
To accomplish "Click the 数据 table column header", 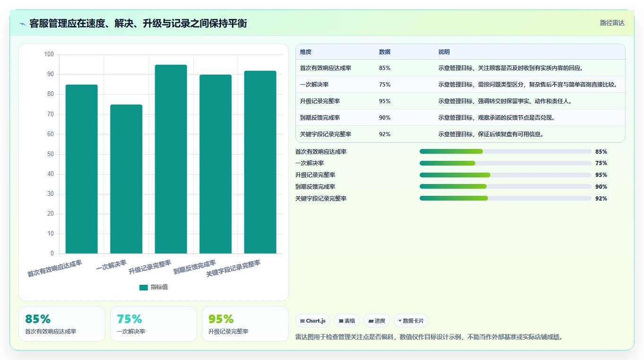I will click(x=385, y=52).
